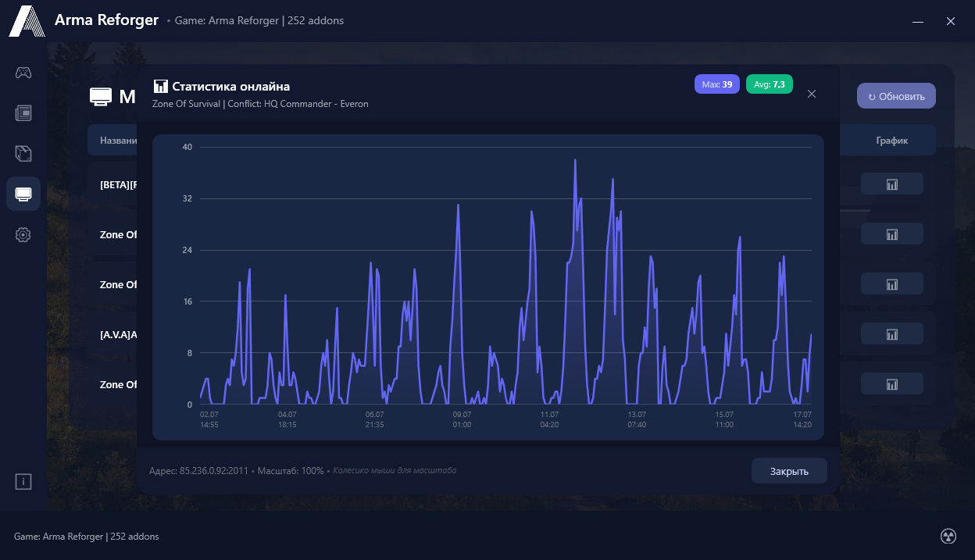Click the radiation icon in status bar
This screenshot has height=560, width=975.
(x=948, y=536)
